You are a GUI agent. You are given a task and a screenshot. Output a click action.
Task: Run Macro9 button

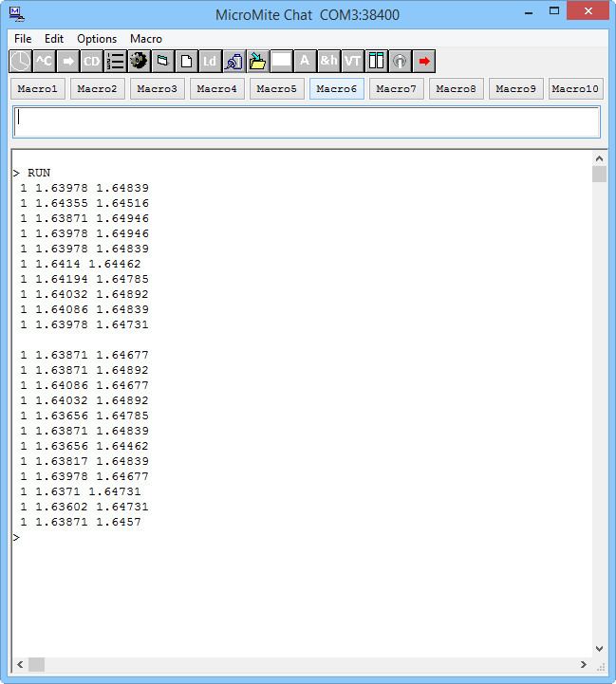(x=516, y=89)
